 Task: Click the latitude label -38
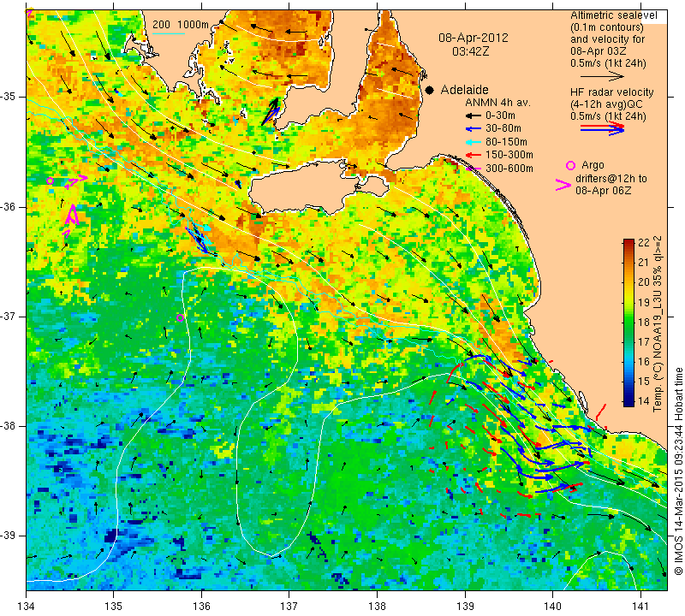9,426
